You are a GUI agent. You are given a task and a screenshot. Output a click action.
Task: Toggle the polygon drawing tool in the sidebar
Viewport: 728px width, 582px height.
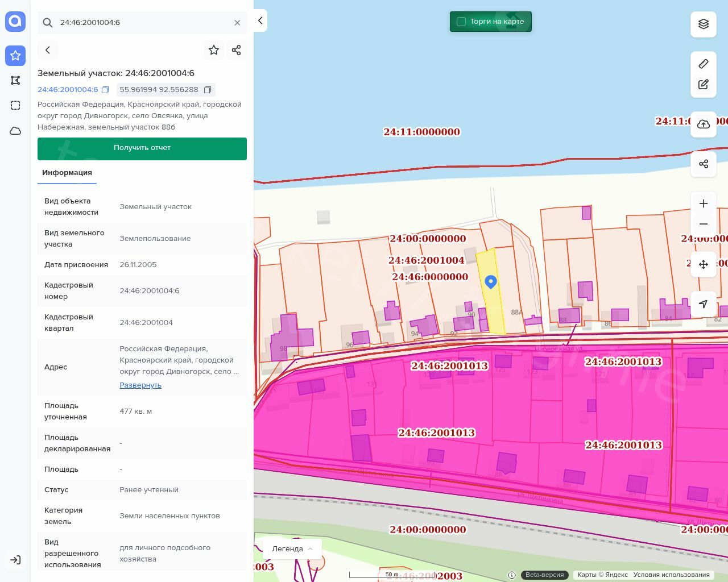15,81
